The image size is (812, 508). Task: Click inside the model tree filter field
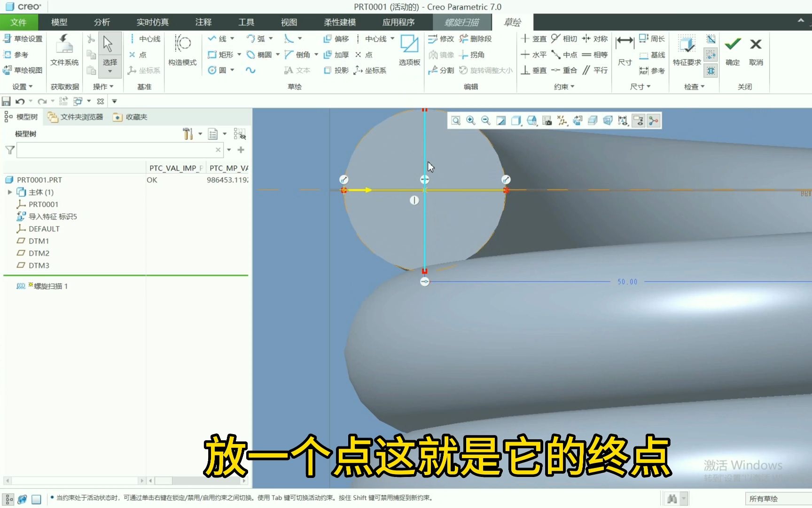[x=117, y=150]
